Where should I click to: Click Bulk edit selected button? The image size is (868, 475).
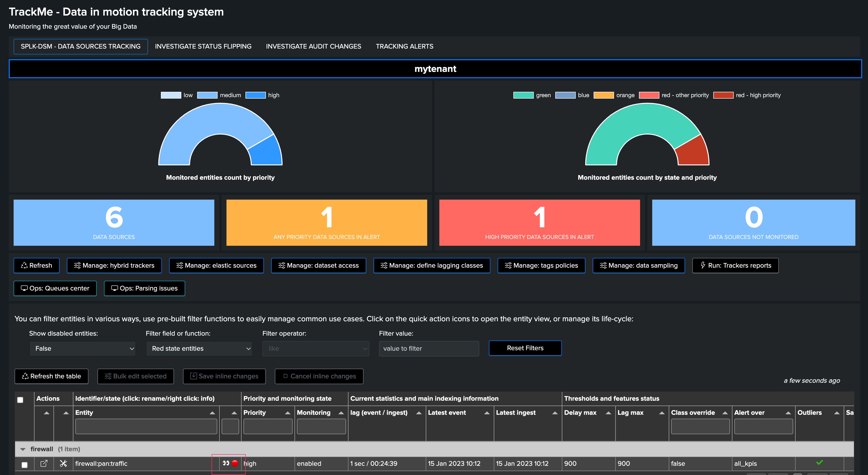click(x=135, y=376)
